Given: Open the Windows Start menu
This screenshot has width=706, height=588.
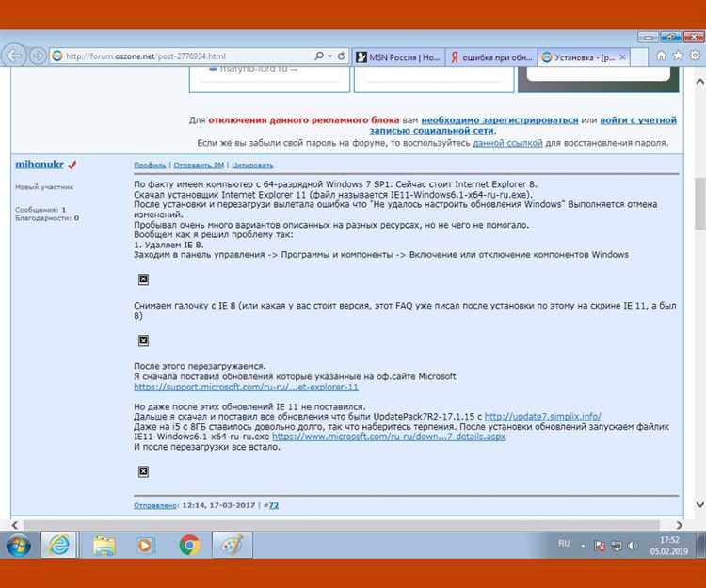Looking at the screenshot, I should click(x=18, y=545).
